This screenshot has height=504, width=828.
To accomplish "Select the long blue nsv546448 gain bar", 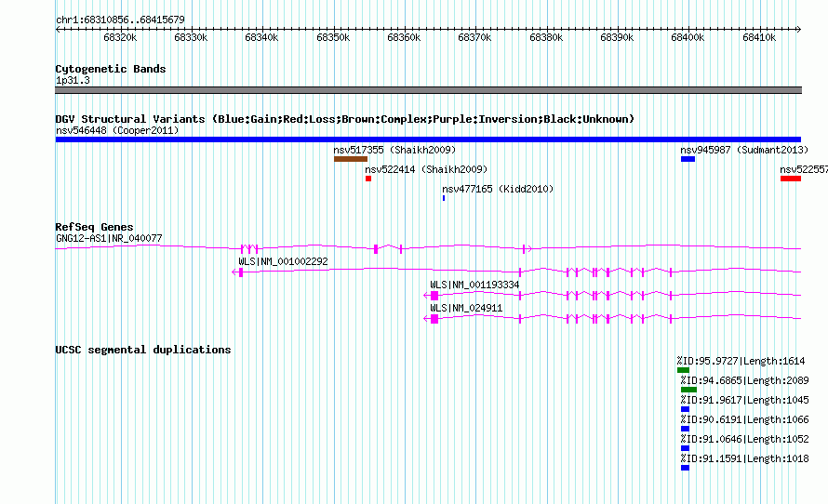I will coord(428,139).
